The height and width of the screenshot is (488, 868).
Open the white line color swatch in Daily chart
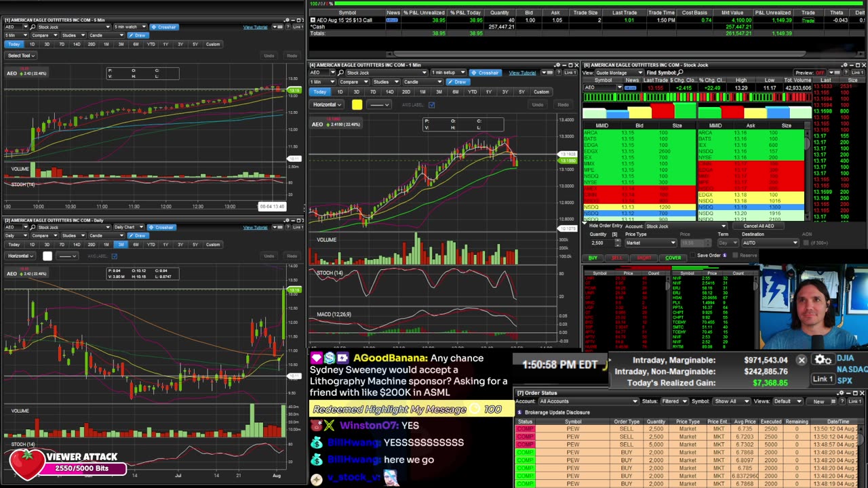[47, 256]
